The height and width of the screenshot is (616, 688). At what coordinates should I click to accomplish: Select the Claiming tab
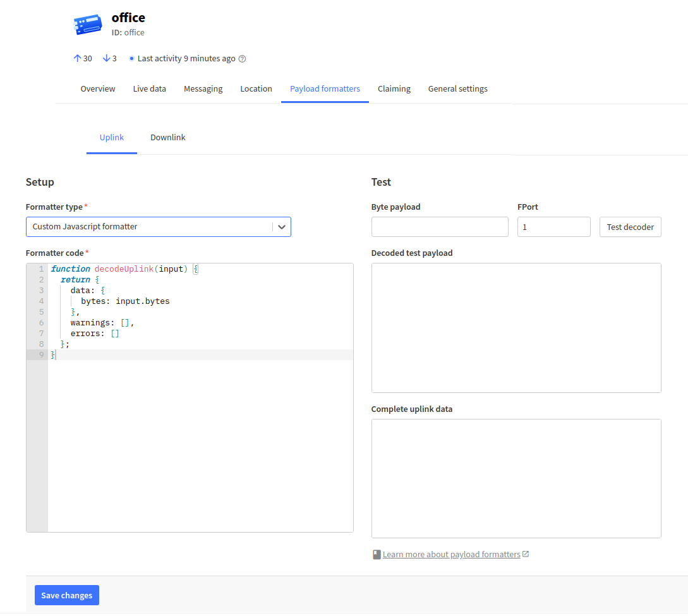pyautogui.click(x=394, y=89)
